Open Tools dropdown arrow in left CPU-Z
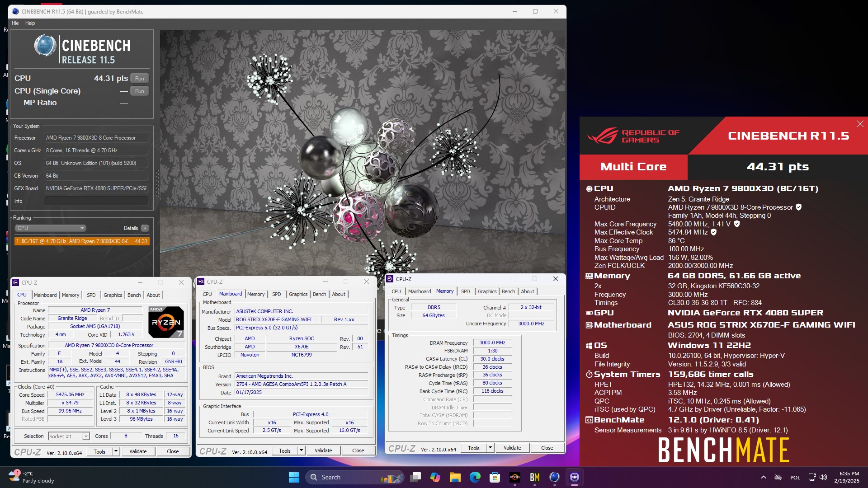 [x=116, y=451]
